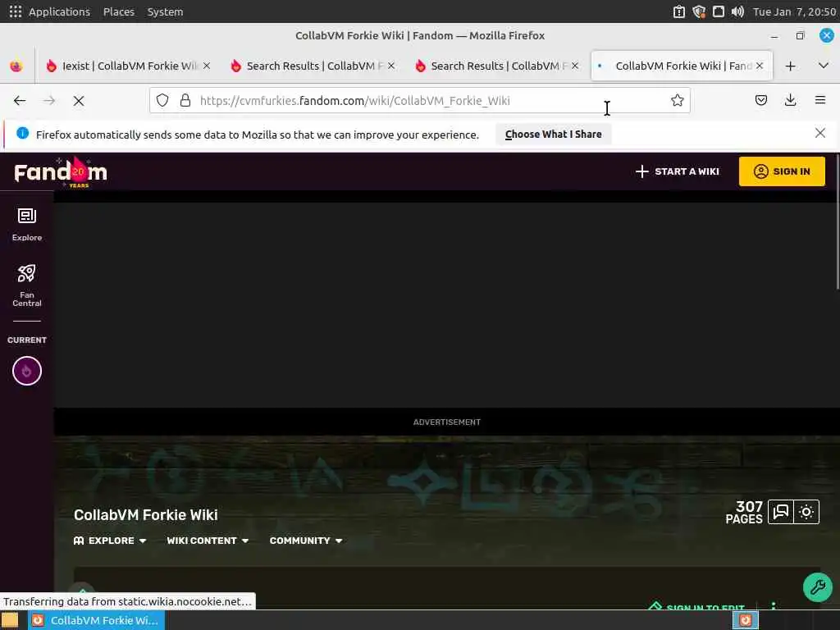Open Firefox hamburger application menu

[820, 100]
